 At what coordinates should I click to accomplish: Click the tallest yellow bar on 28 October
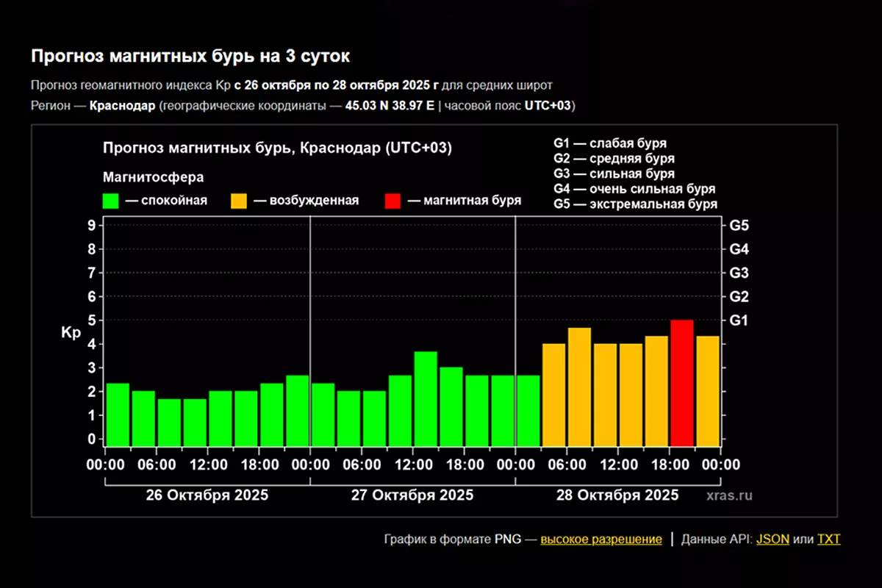point(580,387)
